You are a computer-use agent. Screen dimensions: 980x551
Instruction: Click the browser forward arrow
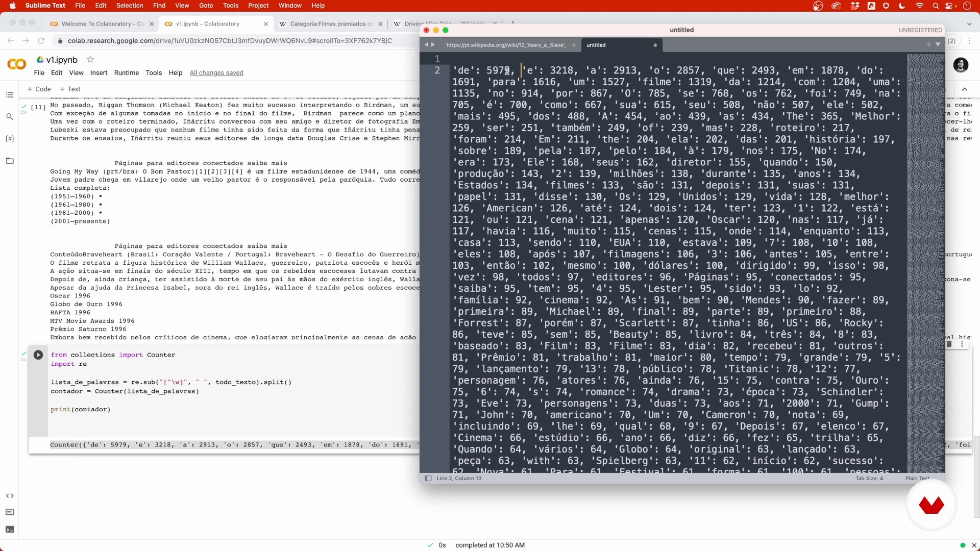[26, 40]
